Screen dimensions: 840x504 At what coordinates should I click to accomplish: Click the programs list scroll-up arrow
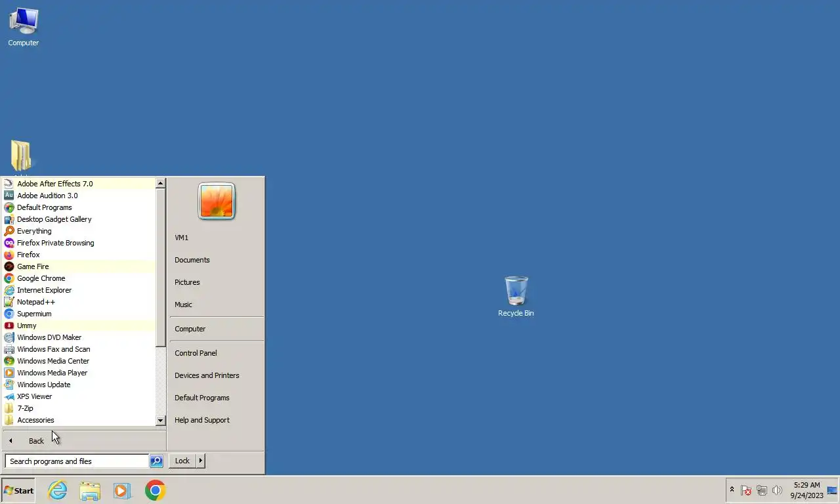160,183
